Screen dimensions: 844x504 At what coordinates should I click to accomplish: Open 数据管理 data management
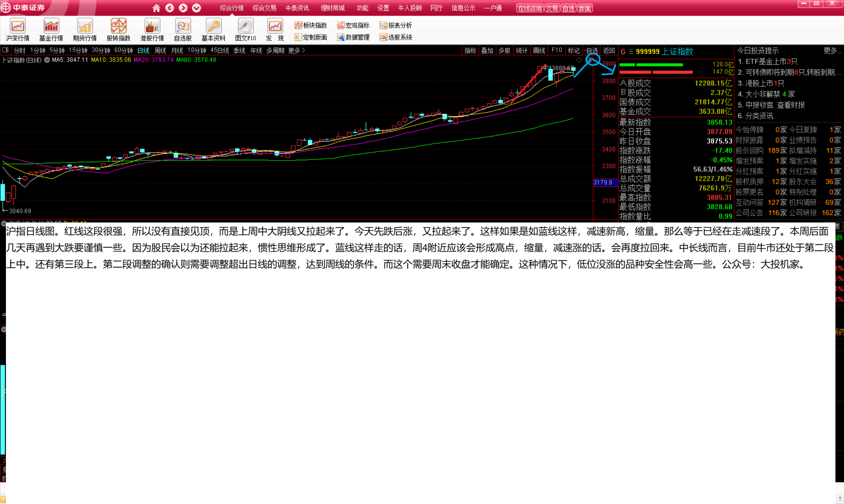353,37
